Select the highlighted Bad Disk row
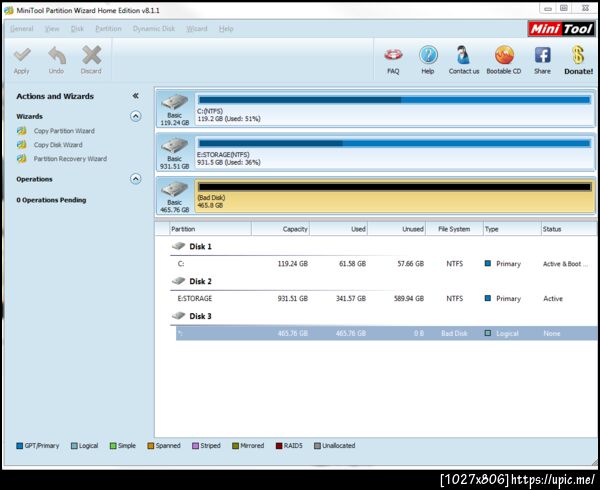This screenshot has height=490, width=600. click(x=386, y=333)
